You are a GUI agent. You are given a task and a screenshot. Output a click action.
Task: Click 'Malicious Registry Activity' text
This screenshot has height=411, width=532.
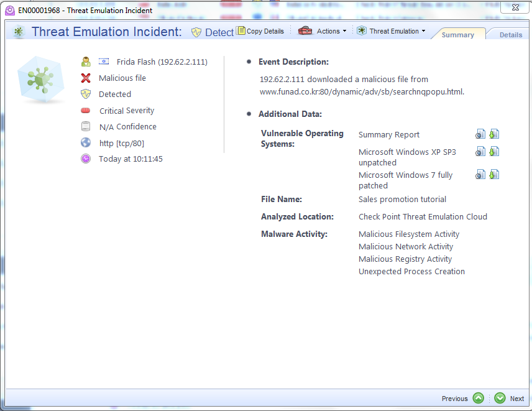tap(405, 259)
